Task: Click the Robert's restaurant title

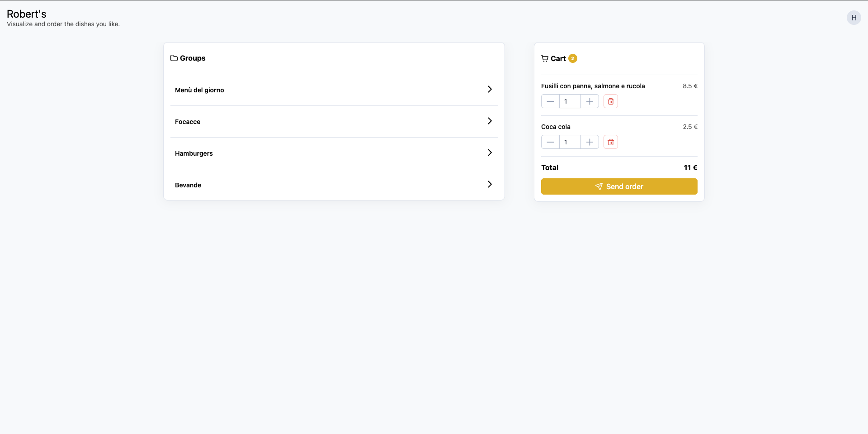Action: tap(27, 14)
